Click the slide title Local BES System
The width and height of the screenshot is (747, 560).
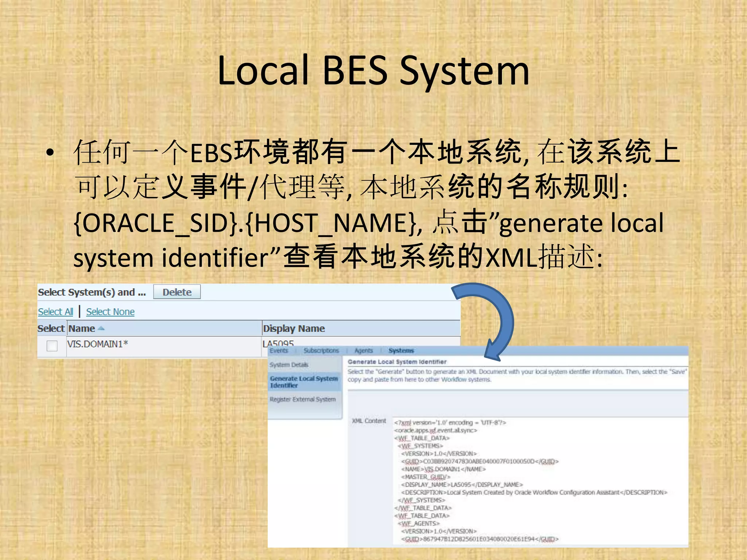click(373, 71)
